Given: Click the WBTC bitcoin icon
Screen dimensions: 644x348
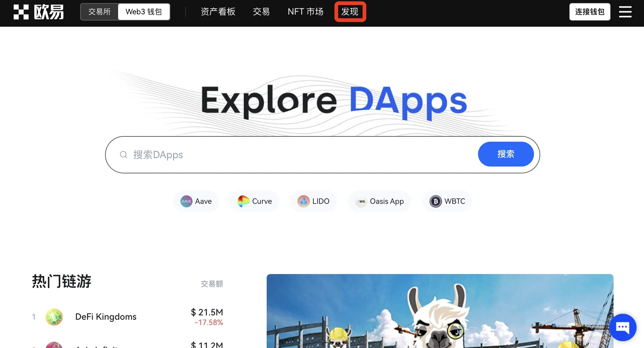Looking at the screenshot, I should [x=435, y=201].
